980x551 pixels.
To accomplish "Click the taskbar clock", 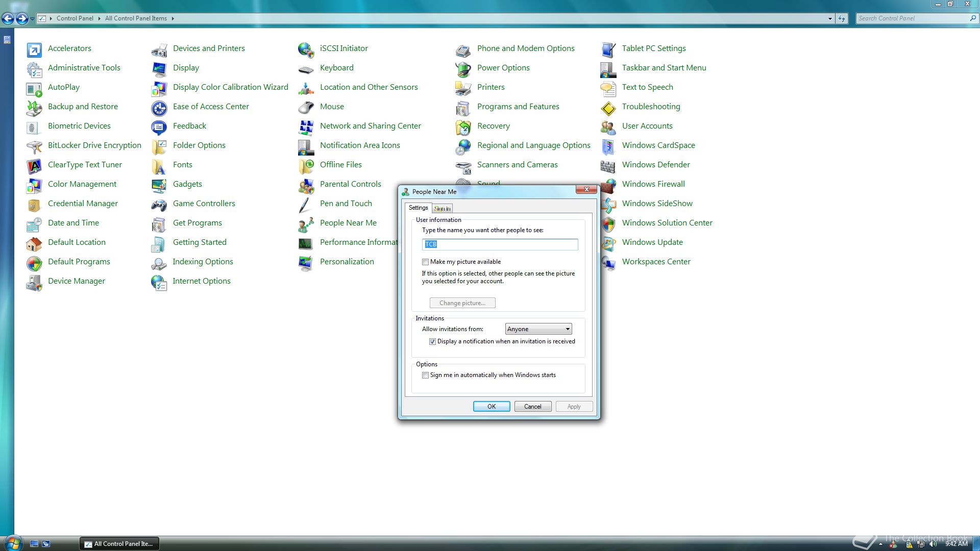I will pos(956,544).
